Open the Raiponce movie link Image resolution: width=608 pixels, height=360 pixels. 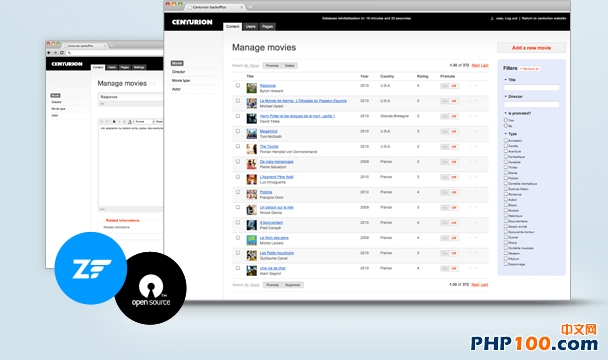[268, 85]
